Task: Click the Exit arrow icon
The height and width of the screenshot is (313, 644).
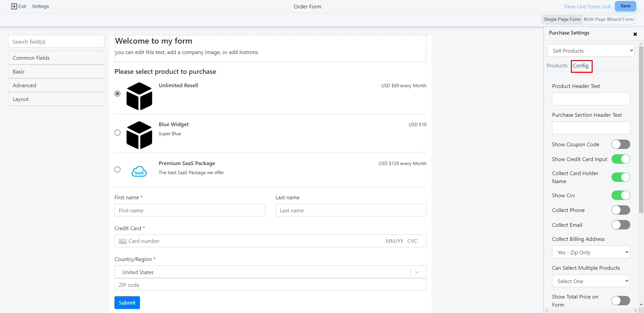Action: (x=14, y=6)
